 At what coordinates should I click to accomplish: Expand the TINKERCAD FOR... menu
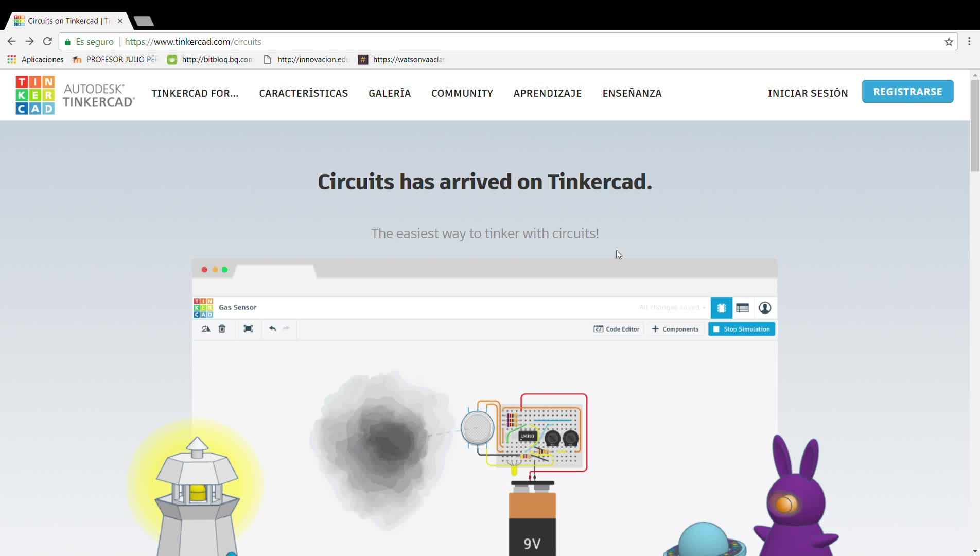195,93
